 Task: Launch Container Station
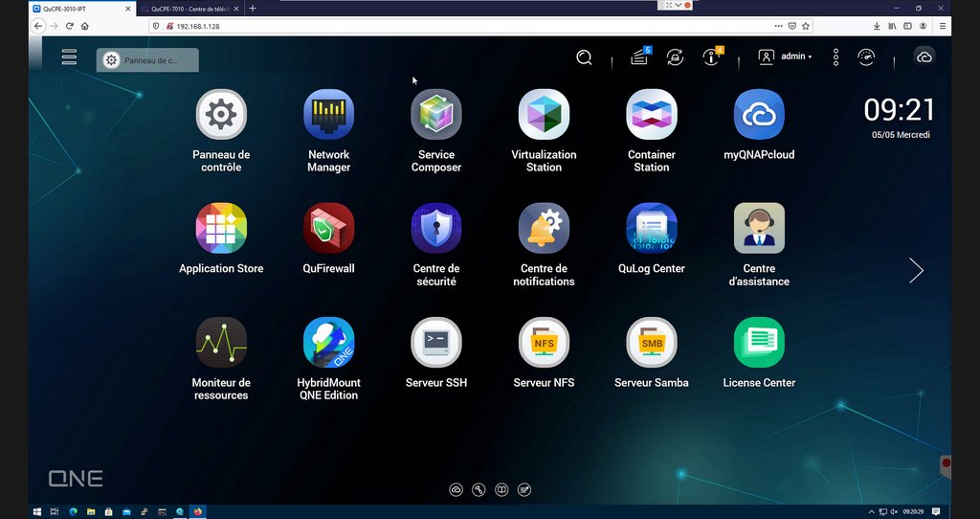pos(651,115)
